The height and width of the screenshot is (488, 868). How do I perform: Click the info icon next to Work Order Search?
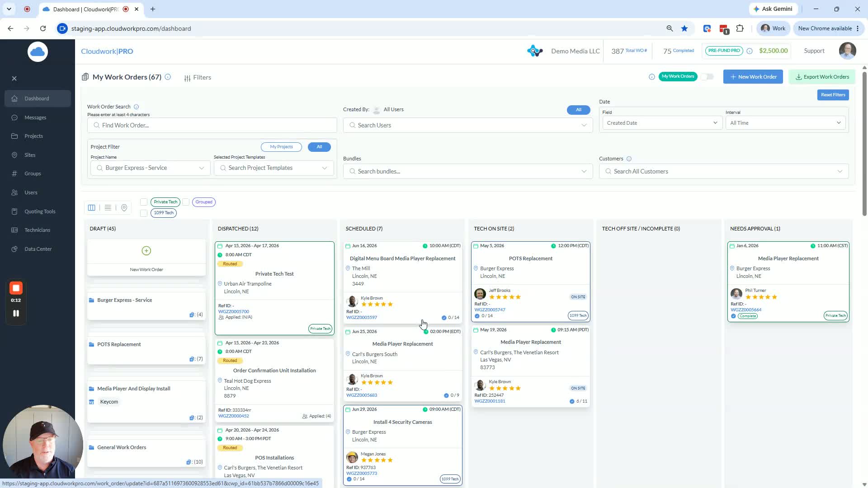point(136,107)
